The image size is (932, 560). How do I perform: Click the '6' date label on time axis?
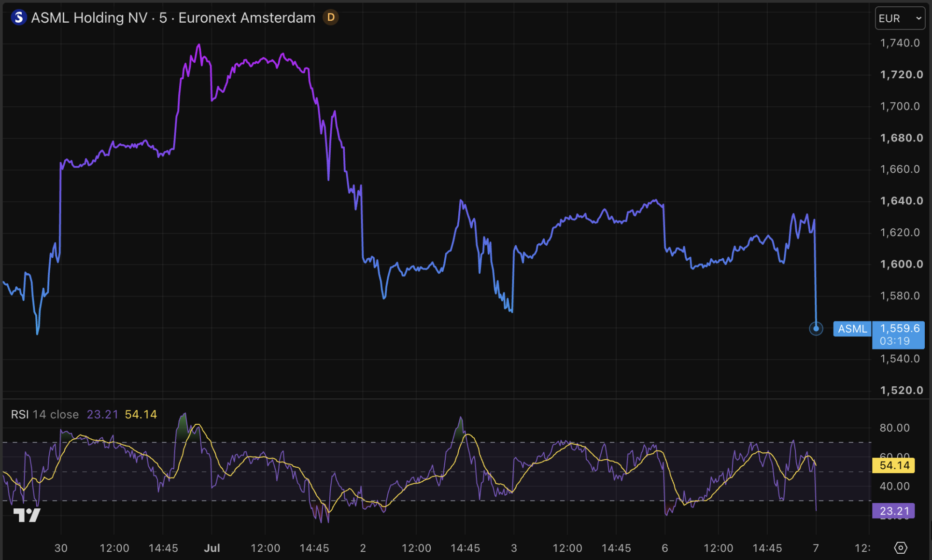665,548
